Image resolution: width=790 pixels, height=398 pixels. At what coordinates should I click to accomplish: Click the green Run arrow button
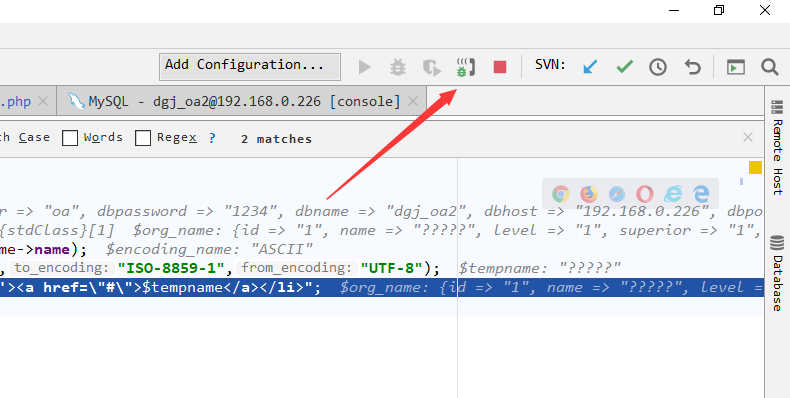point(364,67)
